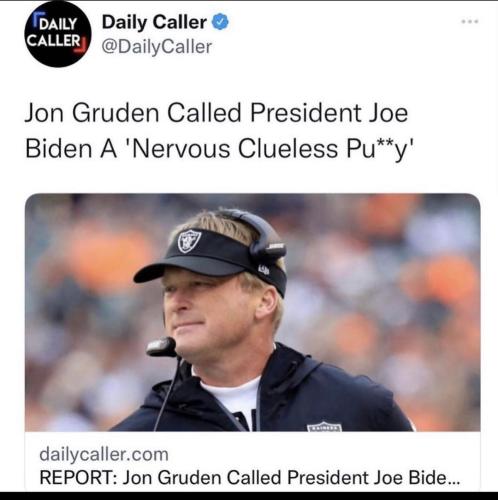Click the blue verified checkmark badge
Viewport: 498px width, 500px height.
tap(220, 22)
